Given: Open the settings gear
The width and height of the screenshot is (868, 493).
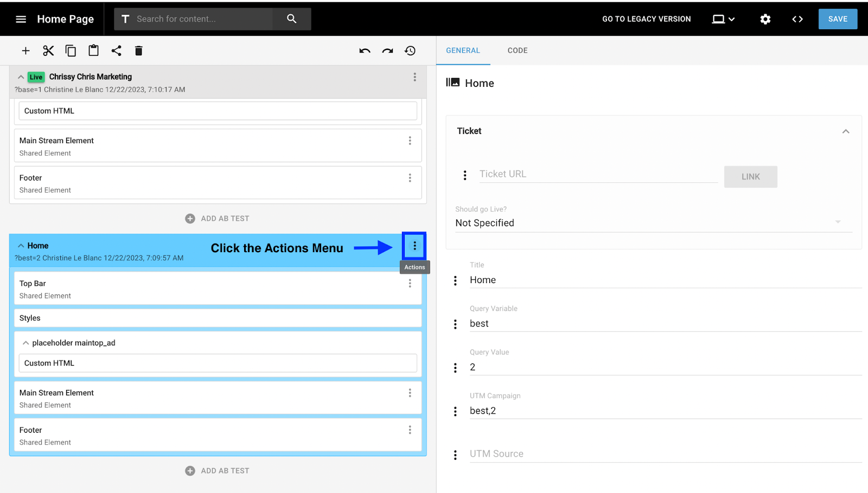Looking at the screenshot, I should click(x=765, y=18).
